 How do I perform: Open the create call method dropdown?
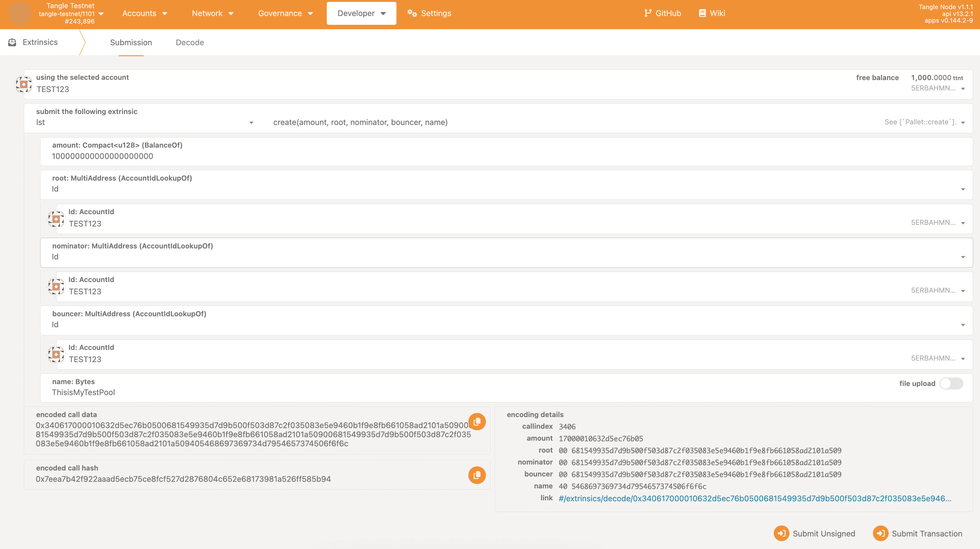pos(962,122)
